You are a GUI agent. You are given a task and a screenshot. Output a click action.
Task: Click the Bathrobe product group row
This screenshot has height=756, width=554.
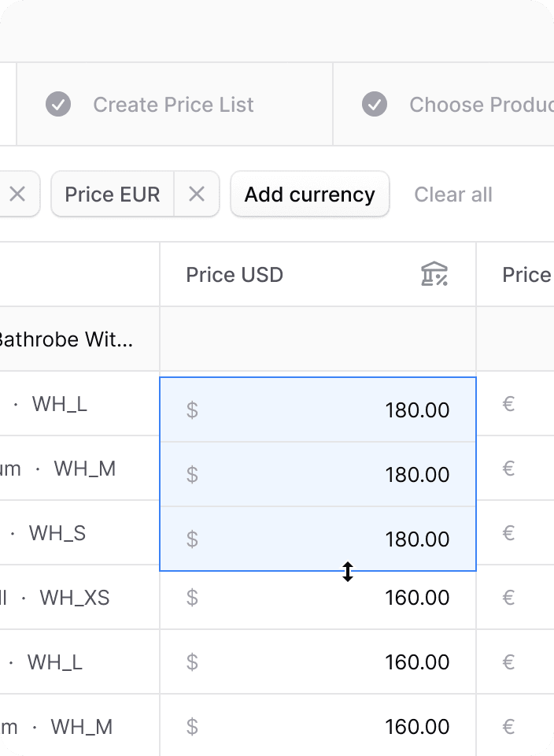(277, 339)
